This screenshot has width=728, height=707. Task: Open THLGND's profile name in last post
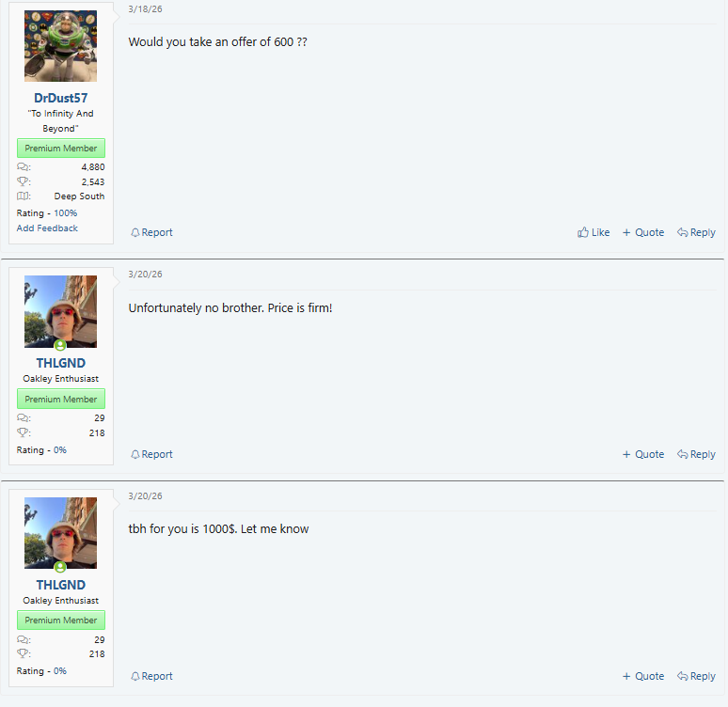(61, 585)
